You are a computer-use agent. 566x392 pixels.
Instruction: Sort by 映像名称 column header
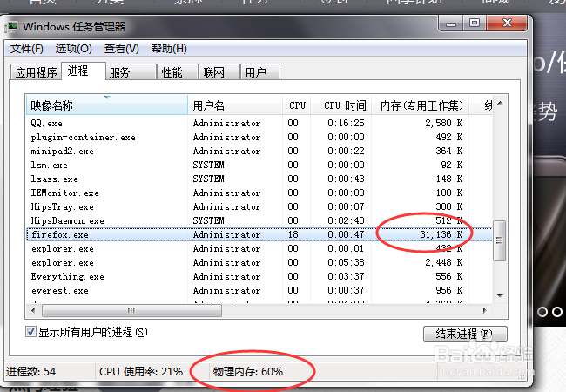point(107,105)
